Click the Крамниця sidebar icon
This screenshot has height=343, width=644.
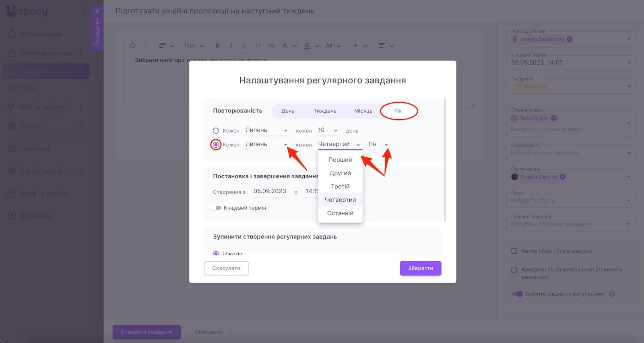(x=12, y=148)
